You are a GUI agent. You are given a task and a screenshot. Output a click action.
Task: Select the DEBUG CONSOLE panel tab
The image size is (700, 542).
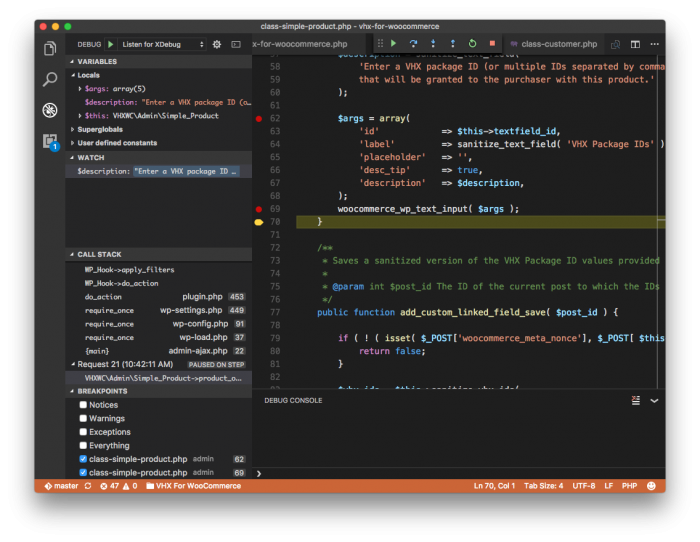coord(293,400)
